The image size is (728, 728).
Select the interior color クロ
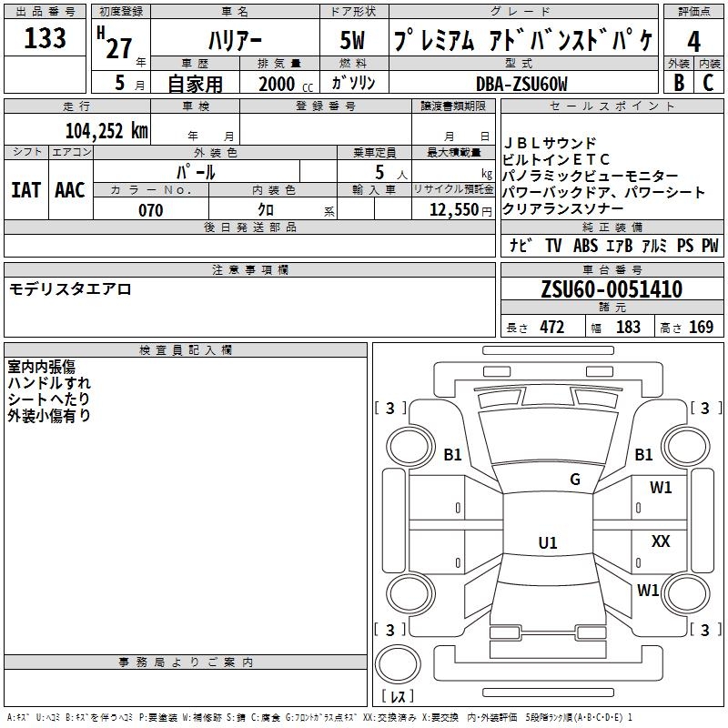[266, 210]
